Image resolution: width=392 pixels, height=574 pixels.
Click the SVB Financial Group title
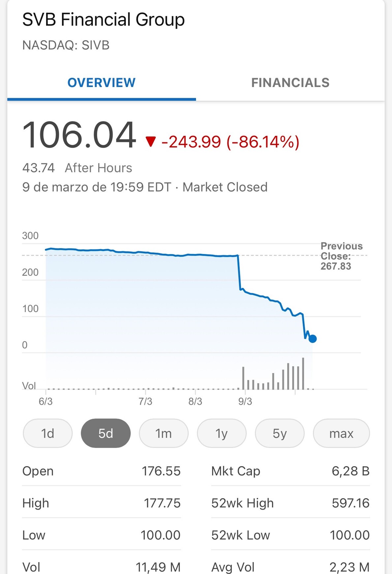(x=103, y=20)
